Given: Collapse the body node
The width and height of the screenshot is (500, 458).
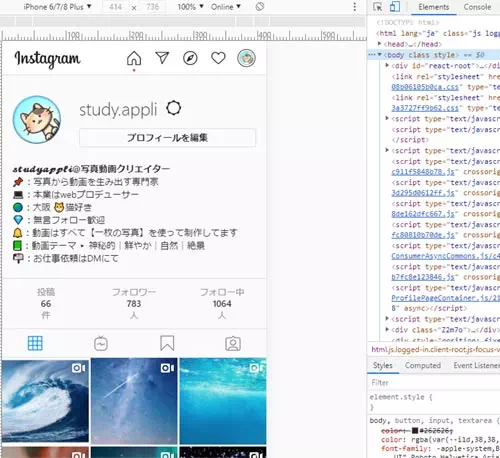Looking at the screenshot, I should (x=380, y=54).
